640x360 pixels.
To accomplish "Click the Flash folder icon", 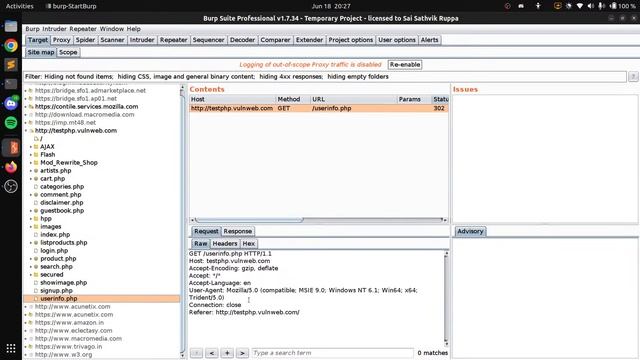I will coord(36,155).
